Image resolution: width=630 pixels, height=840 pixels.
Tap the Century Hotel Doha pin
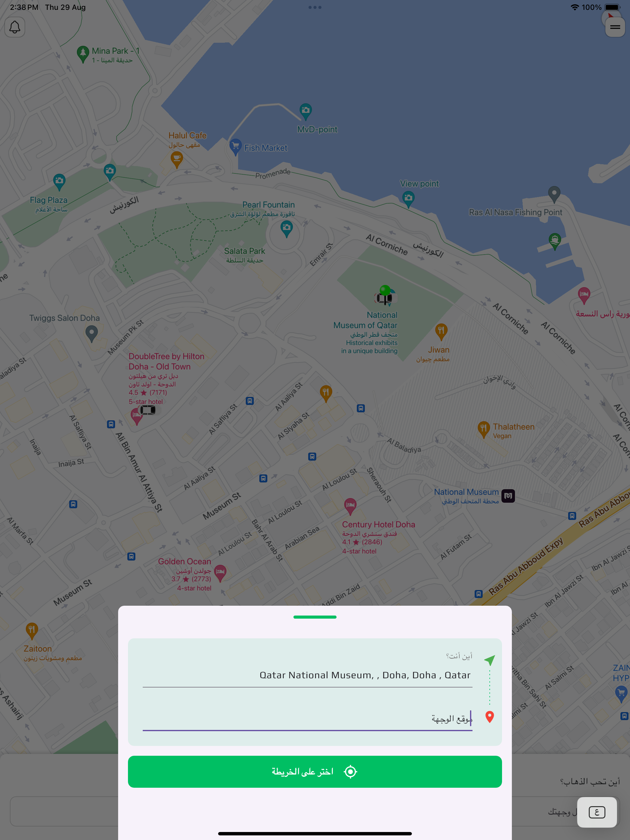coord(350,507)
